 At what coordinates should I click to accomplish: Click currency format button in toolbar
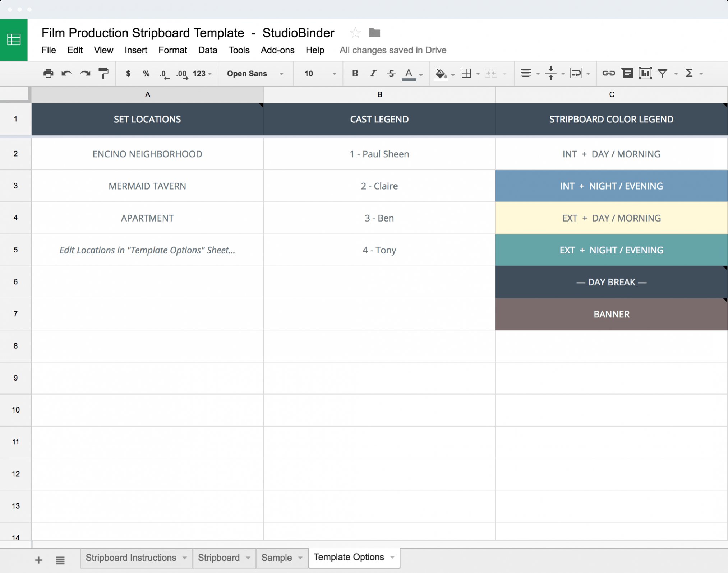point(126,73)
